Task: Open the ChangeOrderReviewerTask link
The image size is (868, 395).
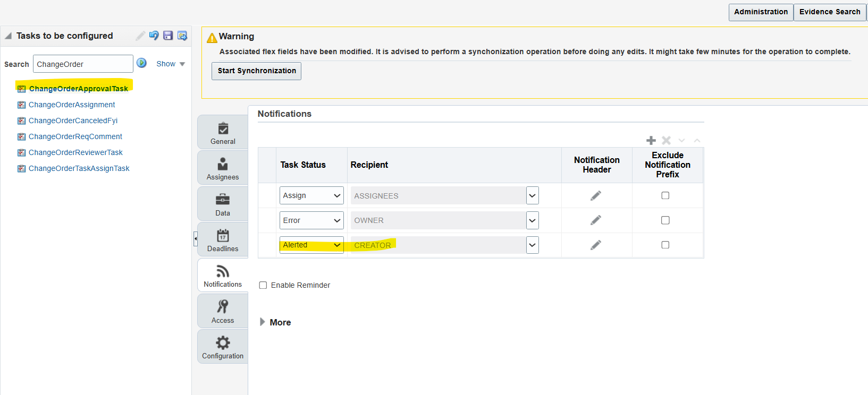Action: (75, 152)
